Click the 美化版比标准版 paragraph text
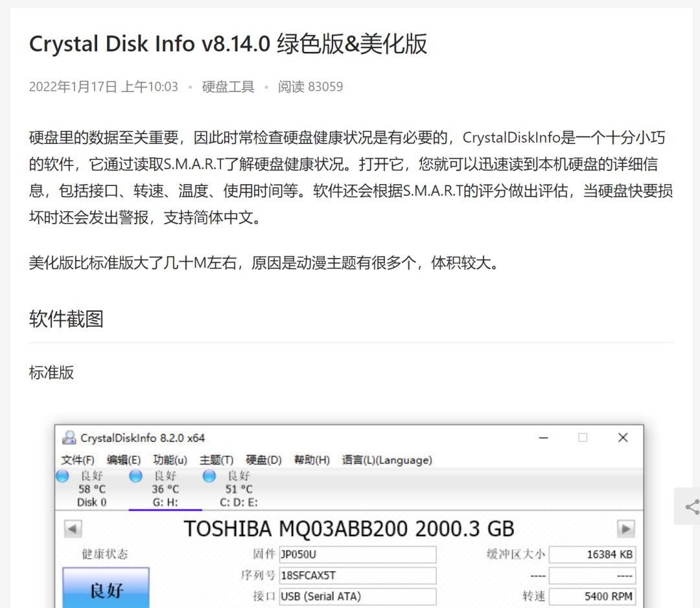Screen dimensions: 700x608 pos(264,263)
